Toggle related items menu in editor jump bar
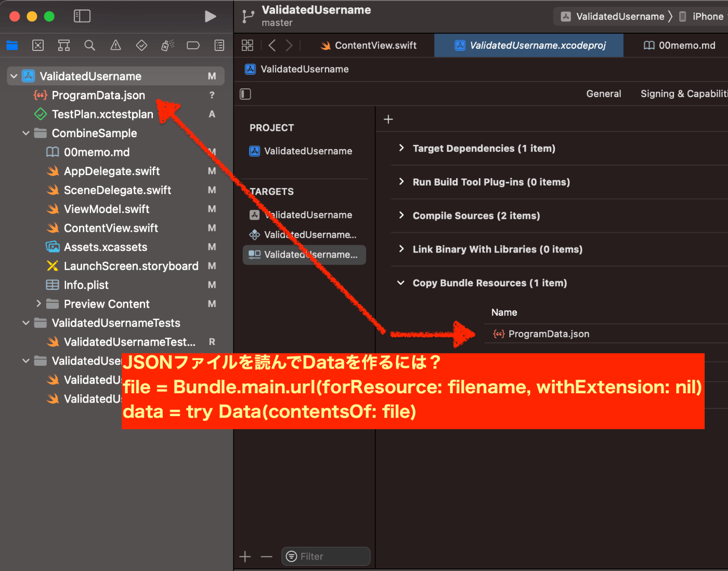 pyautogui.click(x=247, y=45)
